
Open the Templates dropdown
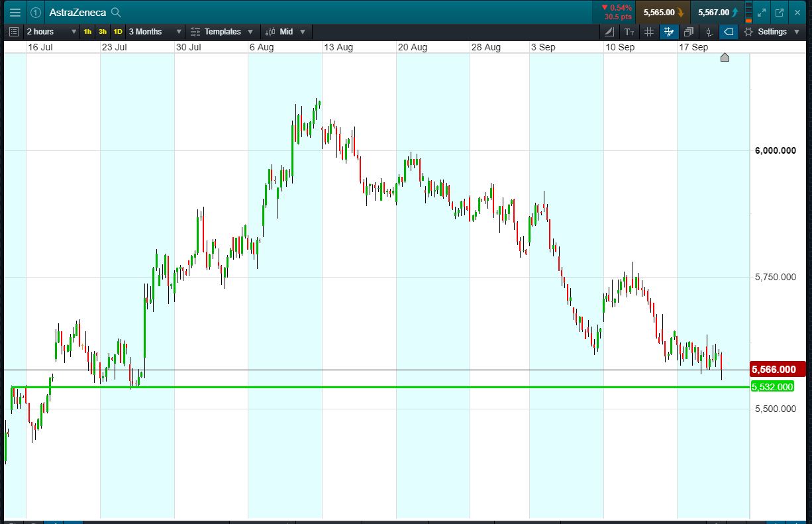point(222,32)
